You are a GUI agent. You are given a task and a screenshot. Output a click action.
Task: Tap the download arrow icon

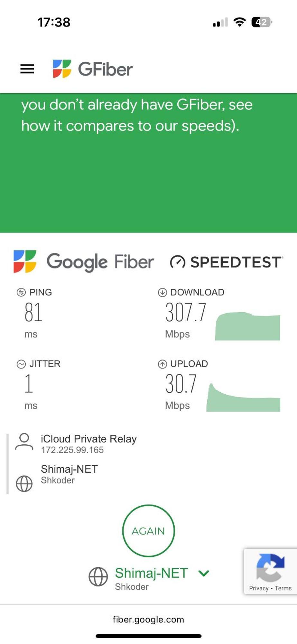click(x=162, y=292)
